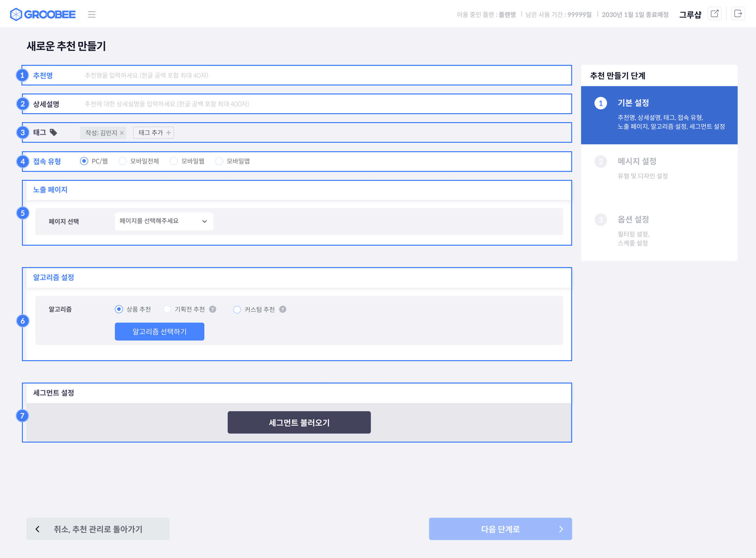The width and height of the screenshot is (756, 558).
Task: Go to 메시지 설정 step
Action: click(637, 161)
